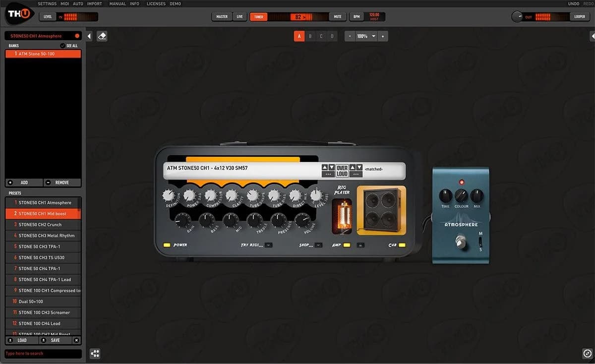Open the Settings menu
This screenshot has height=364, width=595.
[47, 4]
